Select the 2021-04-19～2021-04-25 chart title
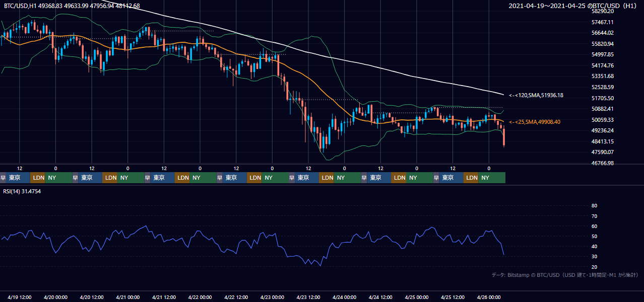This screenshot has height=302, width=644. (x=574, y=6)
